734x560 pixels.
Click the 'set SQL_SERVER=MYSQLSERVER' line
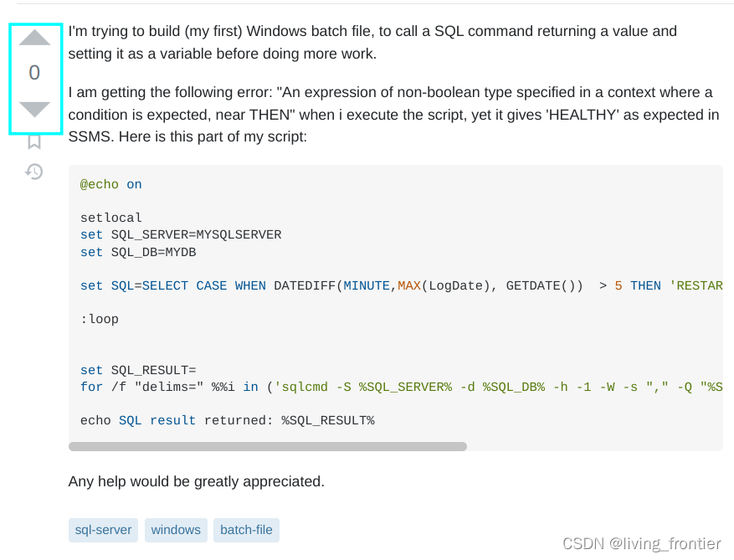pyautogui.click(x=181, y=234)
